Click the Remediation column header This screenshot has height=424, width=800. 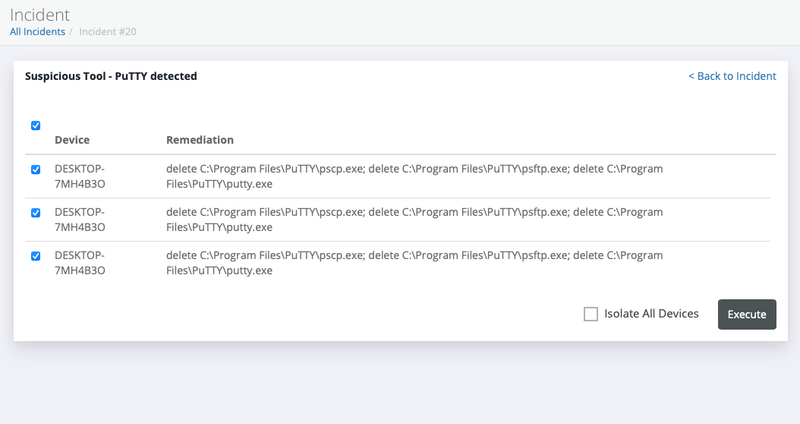199,140
